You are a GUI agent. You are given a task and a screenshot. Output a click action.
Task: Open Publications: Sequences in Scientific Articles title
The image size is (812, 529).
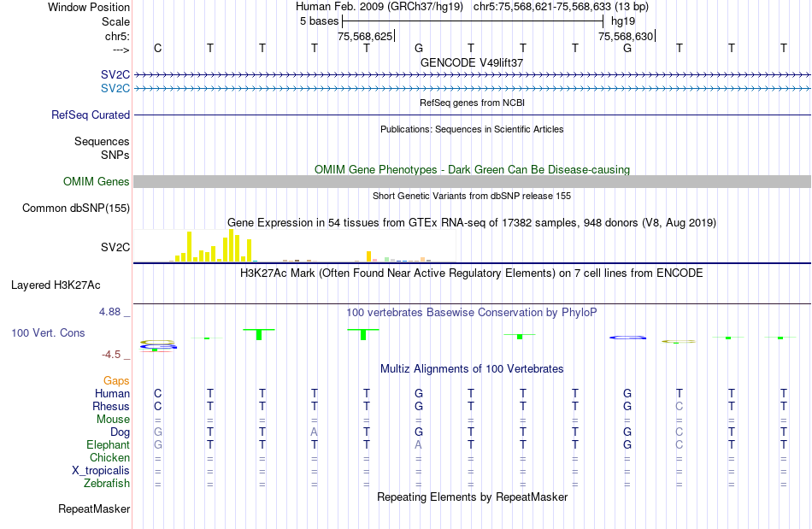(472, 129)
